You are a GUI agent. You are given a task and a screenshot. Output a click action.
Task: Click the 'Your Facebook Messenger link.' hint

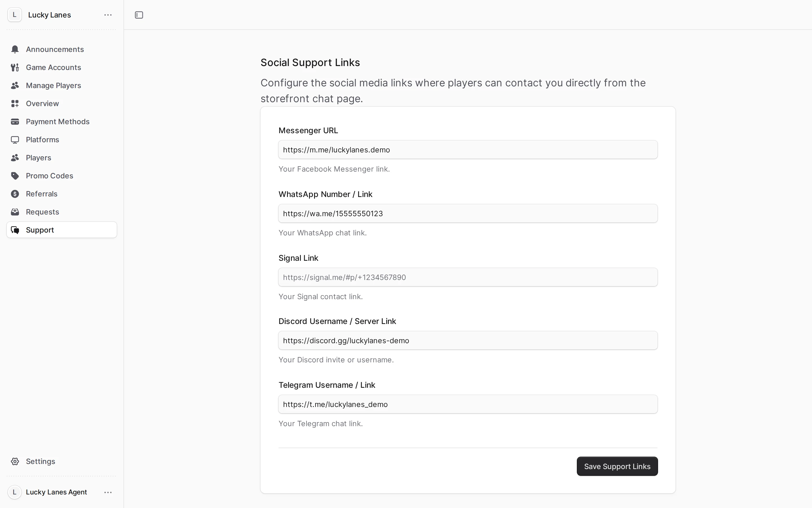pyautogui.click(x=334, y=169)
